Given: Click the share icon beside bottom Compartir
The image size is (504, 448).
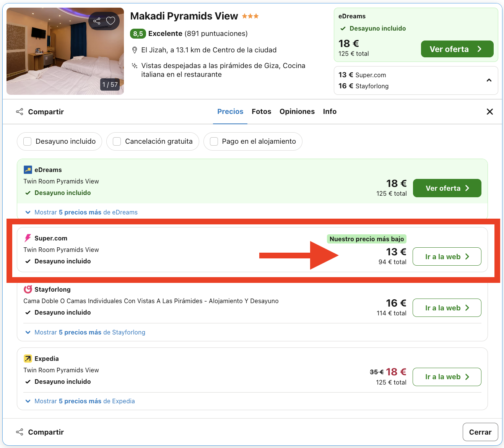Looking at the screenshot, I should pyautogui.click(x=20, y=432).
